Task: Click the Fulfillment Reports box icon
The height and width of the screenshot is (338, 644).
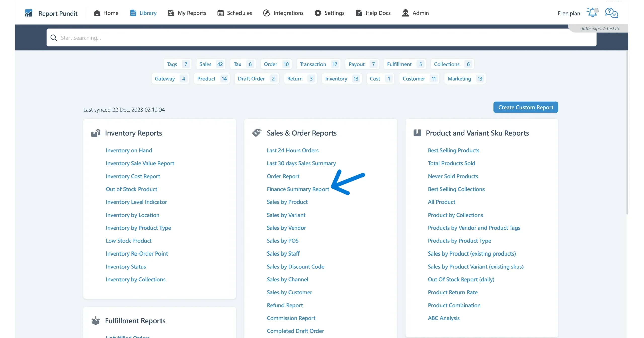Action: [x=96, y=321]
